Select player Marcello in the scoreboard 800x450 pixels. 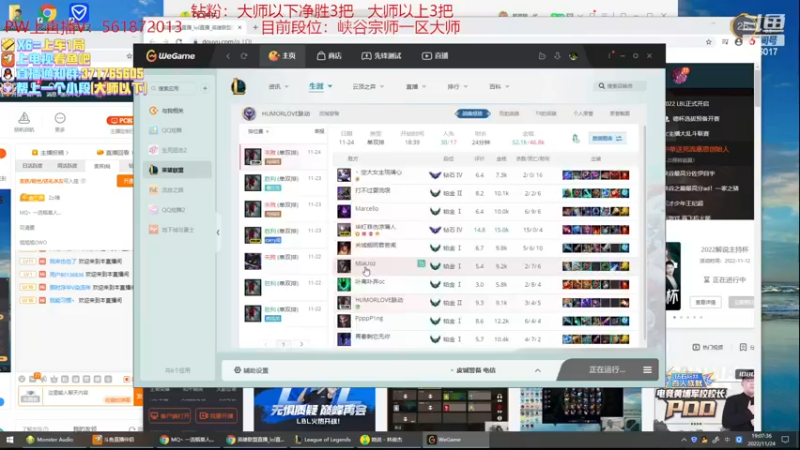point(367,209)
